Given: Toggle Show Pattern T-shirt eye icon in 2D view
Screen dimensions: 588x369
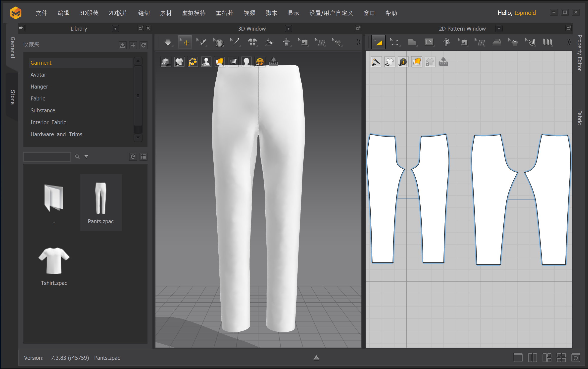Looking at the screenshot, I should 390,62.
